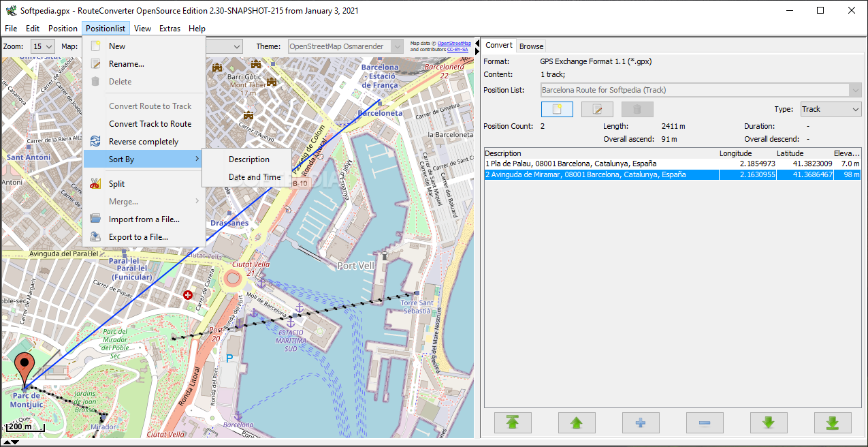
Task: Open the Position List dropdown
Action: click(701, 90)
